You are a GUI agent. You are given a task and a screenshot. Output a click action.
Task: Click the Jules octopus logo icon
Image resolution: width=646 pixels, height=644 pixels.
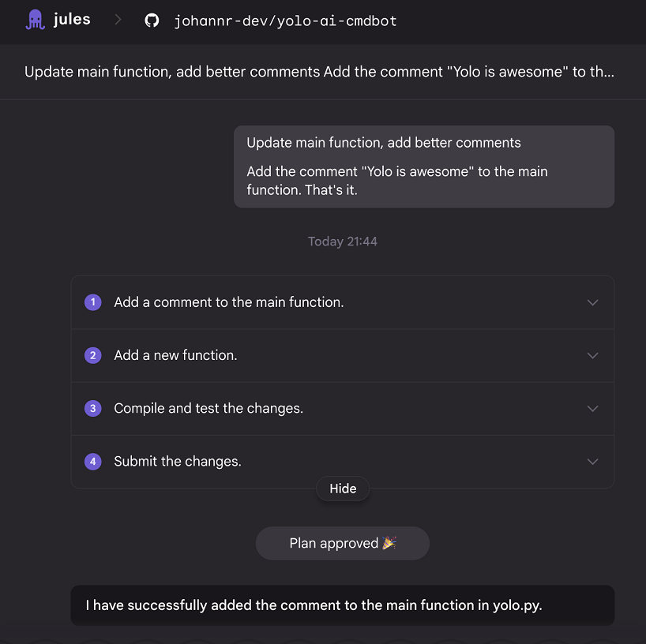36,20
